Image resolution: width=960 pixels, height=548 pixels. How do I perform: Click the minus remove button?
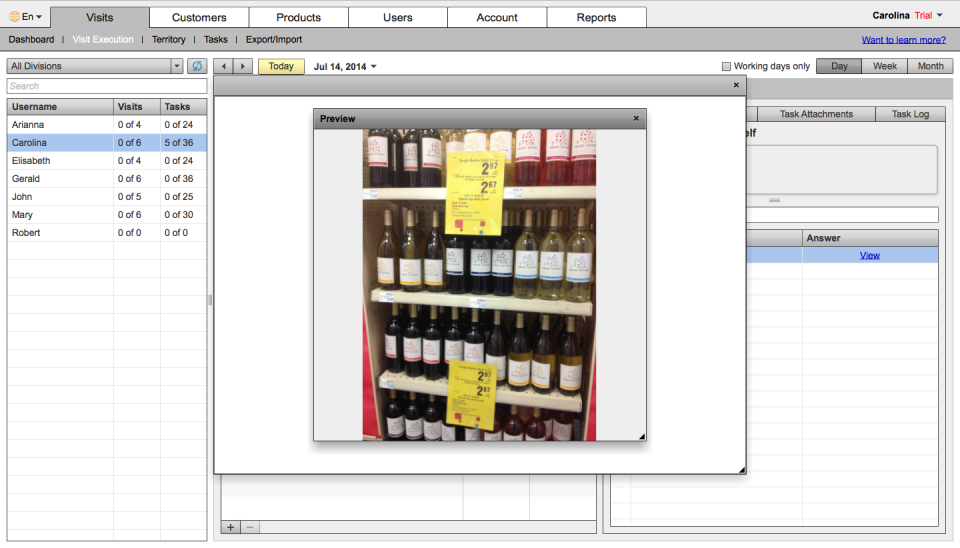(x=250, y=527)
